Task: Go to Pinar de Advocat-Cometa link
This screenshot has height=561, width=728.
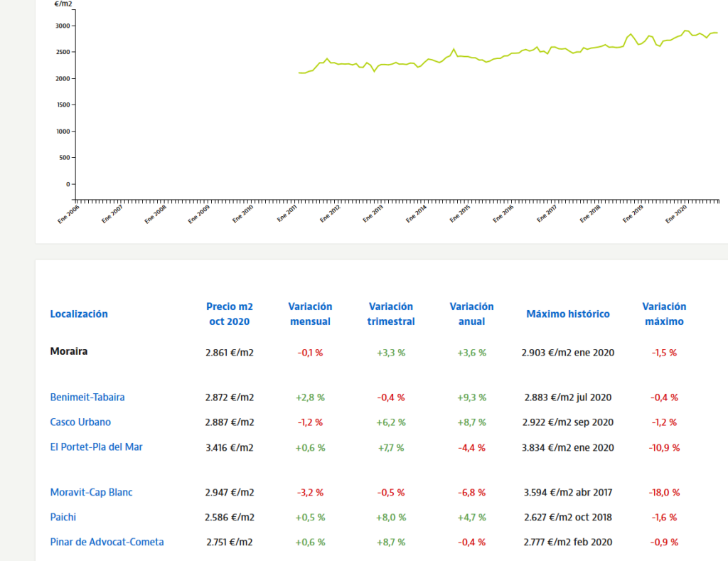Action: click(107, 542)
